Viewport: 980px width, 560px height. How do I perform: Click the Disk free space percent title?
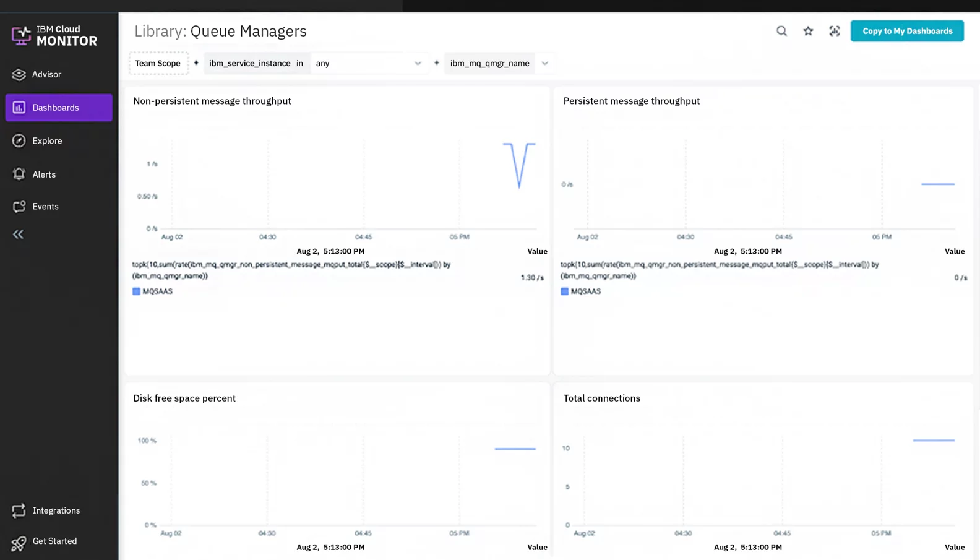184,398
